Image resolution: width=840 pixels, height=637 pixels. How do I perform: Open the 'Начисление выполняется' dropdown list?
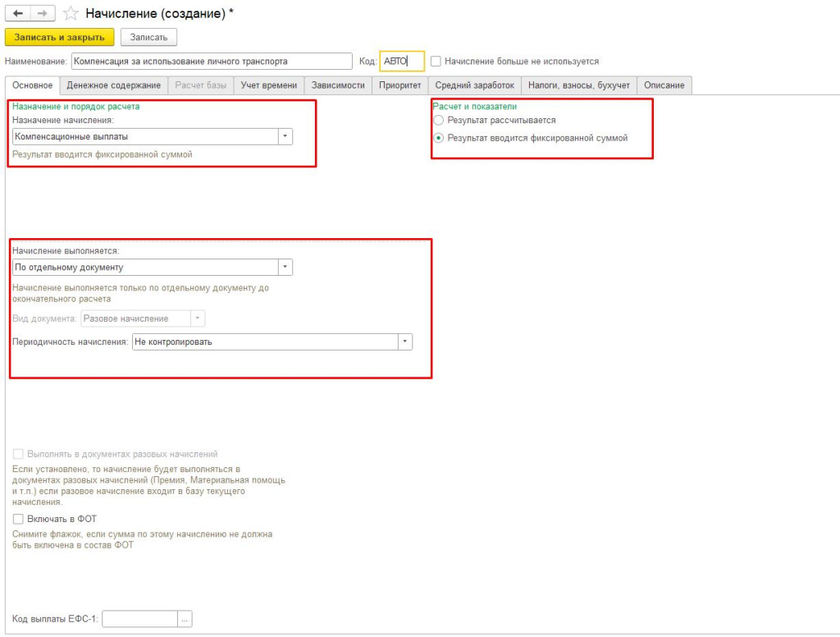(x=285, y=267)
